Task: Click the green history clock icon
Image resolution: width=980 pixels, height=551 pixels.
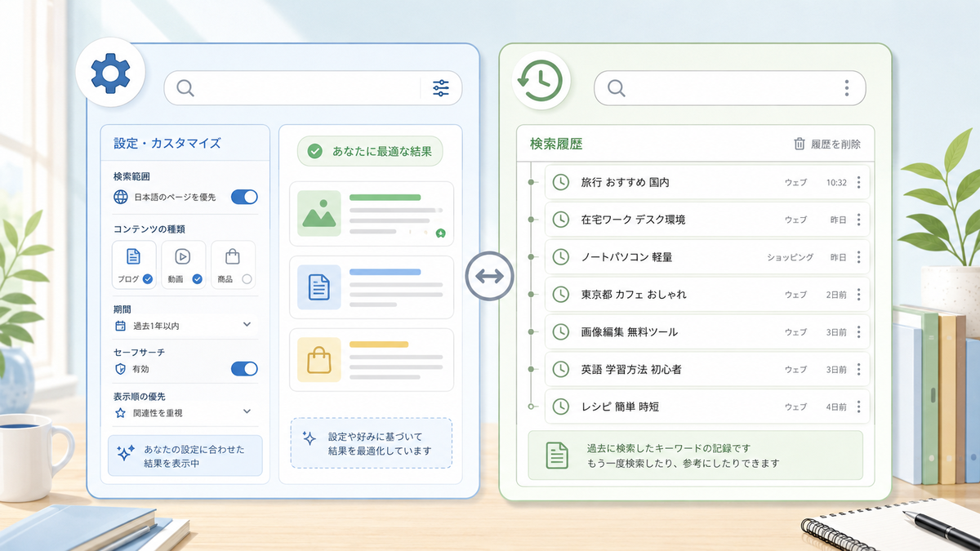Action: pyautogui.click(x=541, y=81)
